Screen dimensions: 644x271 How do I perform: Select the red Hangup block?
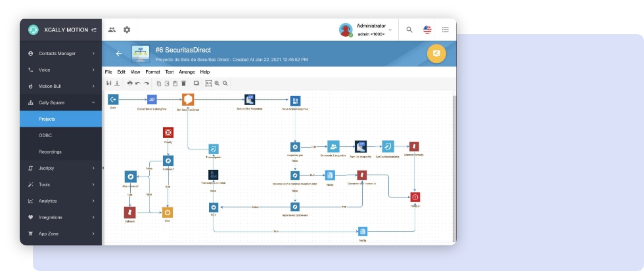(415, 198)
